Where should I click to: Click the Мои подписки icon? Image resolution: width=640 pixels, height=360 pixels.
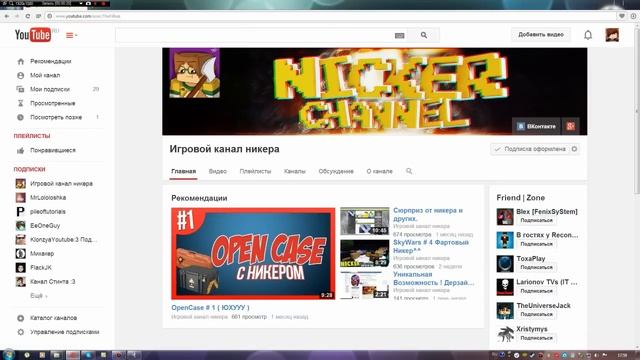click(20, 89)
